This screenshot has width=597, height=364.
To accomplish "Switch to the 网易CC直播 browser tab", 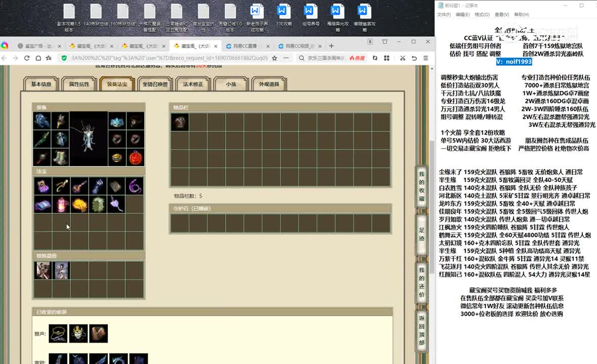I will coord(248,46).
